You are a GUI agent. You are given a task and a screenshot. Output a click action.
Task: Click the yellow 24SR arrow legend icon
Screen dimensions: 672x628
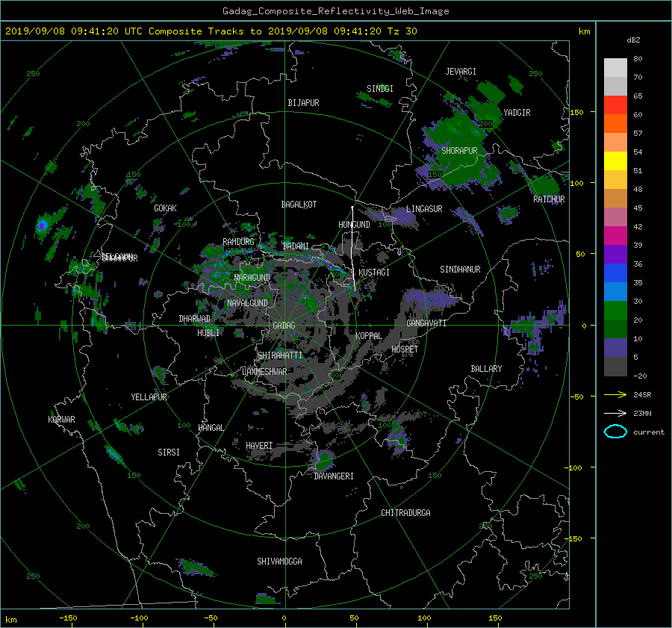(615, 394)
